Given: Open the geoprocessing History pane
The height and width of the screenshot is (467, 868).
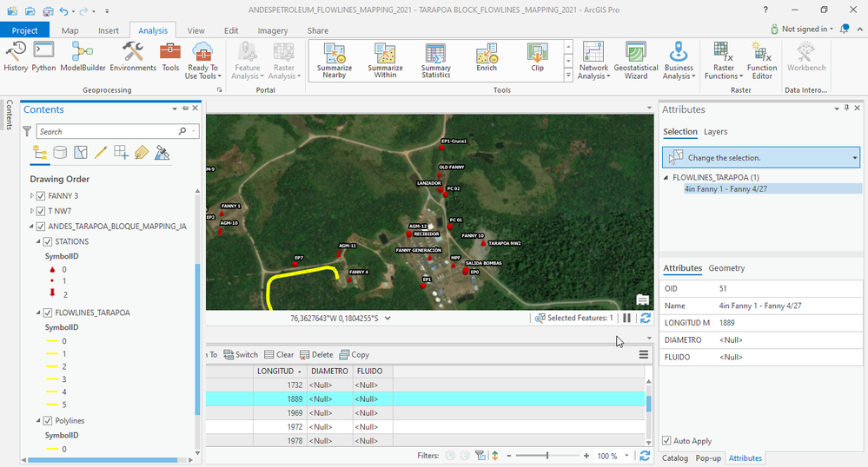Looking at the screenshot, I should point(16,56).
